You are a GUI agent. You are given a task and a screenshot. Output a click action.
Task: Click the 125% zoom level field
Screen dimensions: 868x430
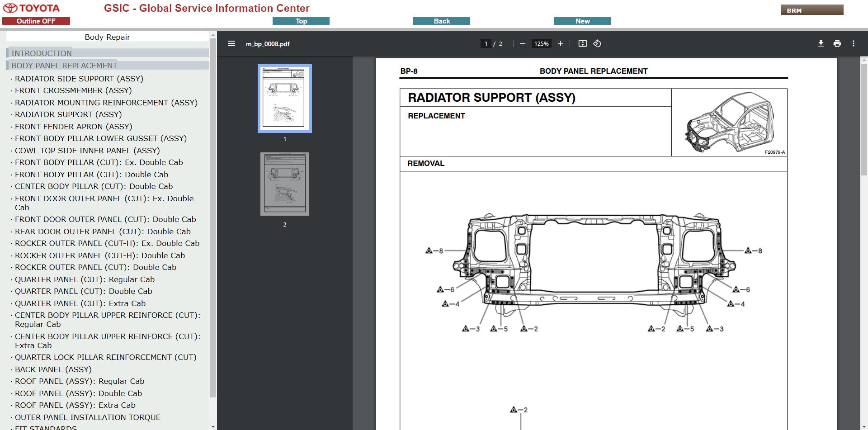[x=541, y=44]
